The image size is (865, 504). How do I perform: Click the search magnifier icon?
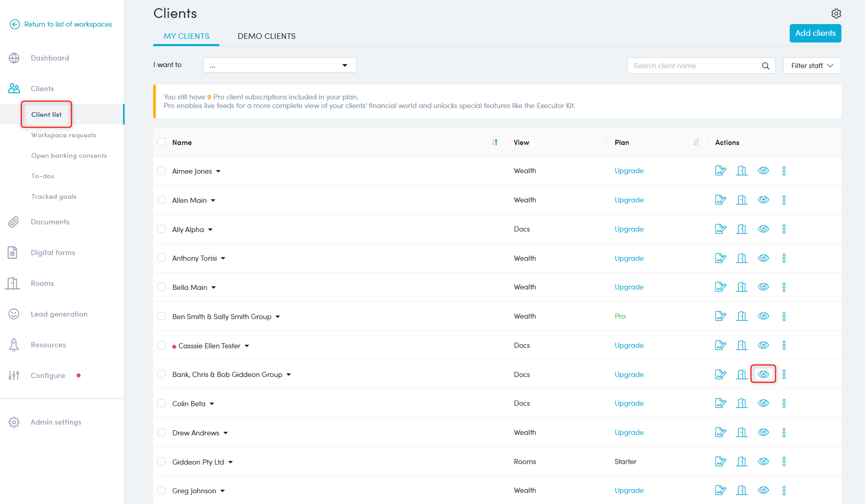765,66
